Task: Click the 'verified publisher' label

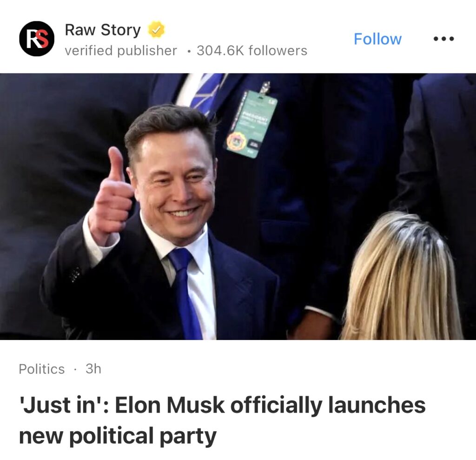Action: tap(121, 50)
